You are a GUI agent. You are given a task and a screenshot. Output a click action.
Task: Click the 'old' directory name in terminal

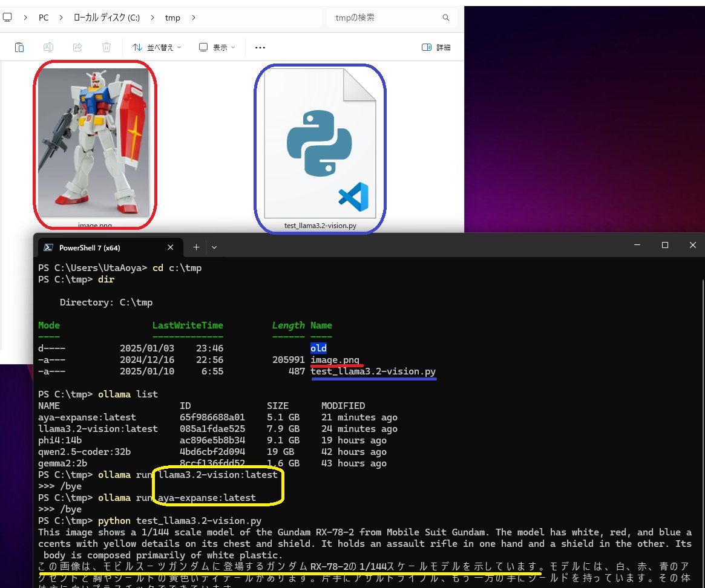click(318, 348)
